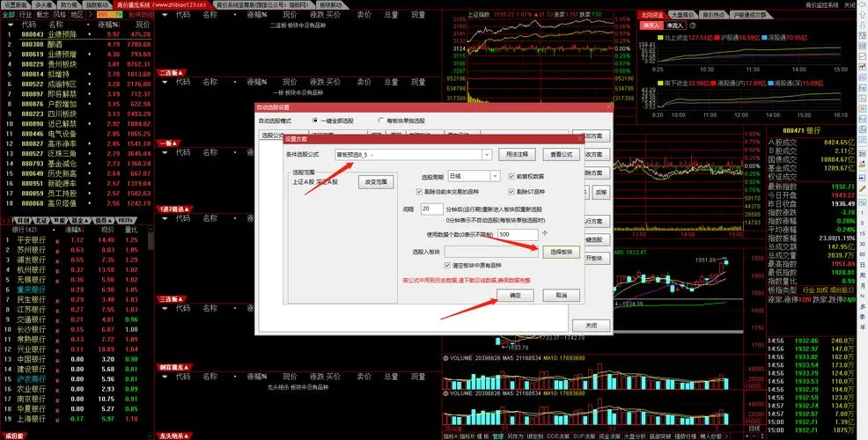Image resolution: width=868 pixels, height=440 pixels.
Task: Open the 沪股通成交额 tab
Action: [x=751, y=15]
